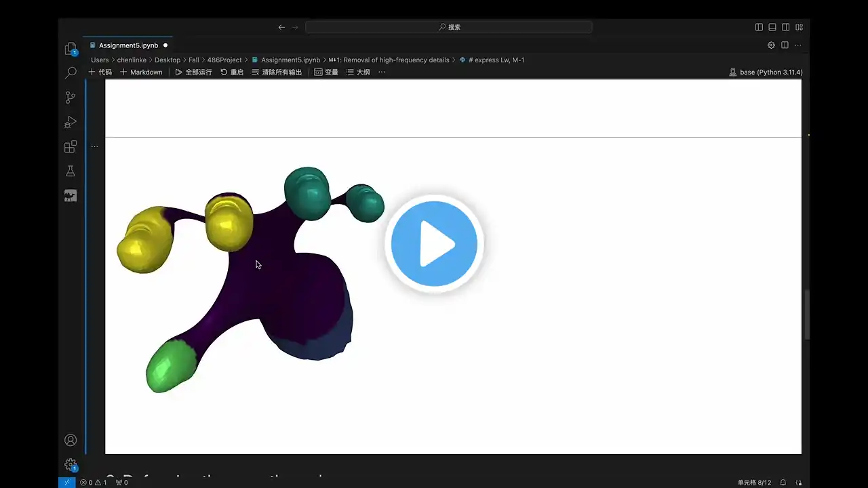Open the customize layout menu

[800, 27]
